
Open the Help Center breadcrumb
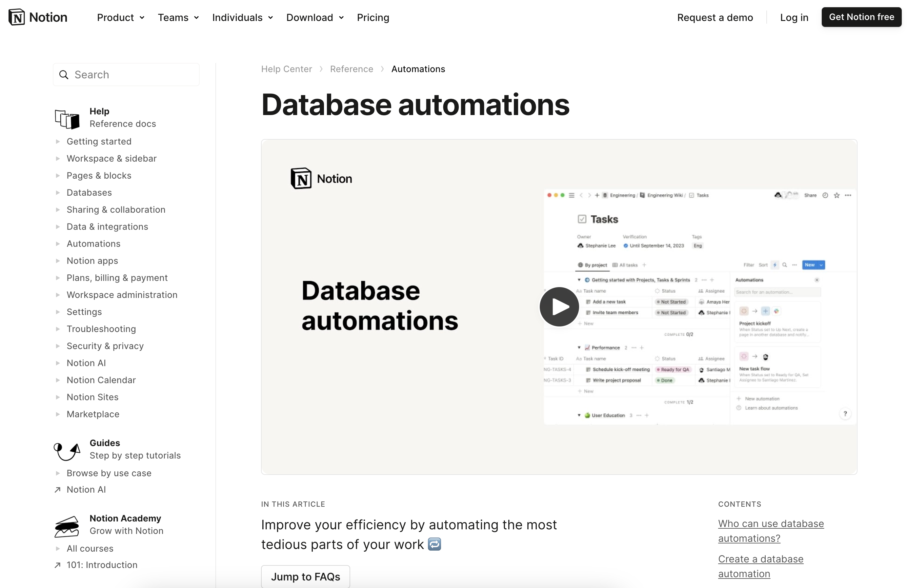(287, 69)
